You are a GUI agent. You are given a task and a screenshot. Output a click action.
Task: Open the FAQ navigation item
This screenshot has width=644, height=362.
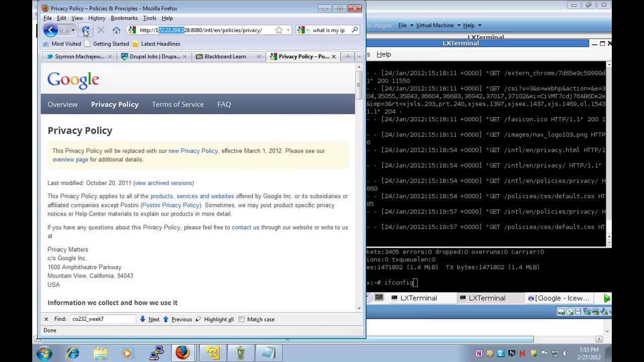(x=224, y=105)
